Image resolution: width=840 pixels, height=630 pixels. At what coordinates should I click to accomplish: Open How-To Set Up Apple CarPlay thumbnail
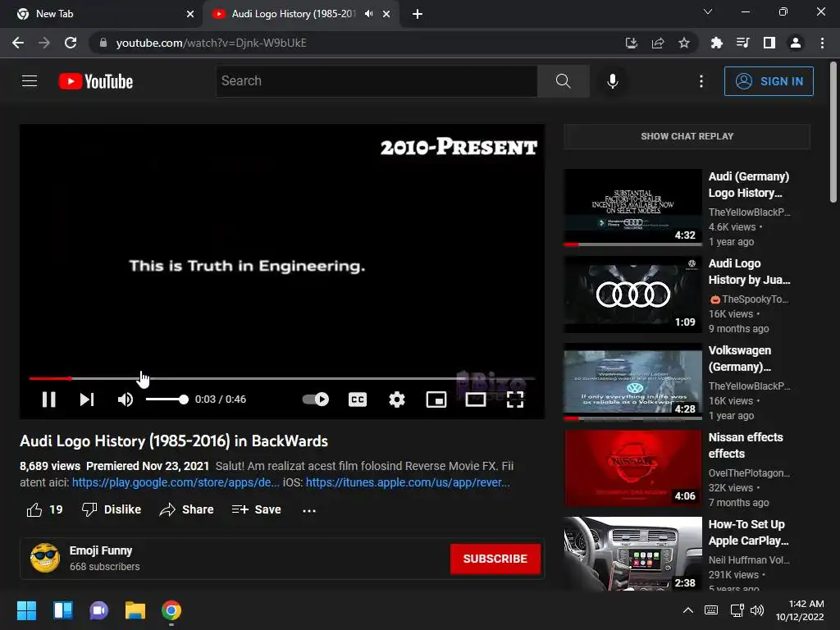[x=632, y=554]
